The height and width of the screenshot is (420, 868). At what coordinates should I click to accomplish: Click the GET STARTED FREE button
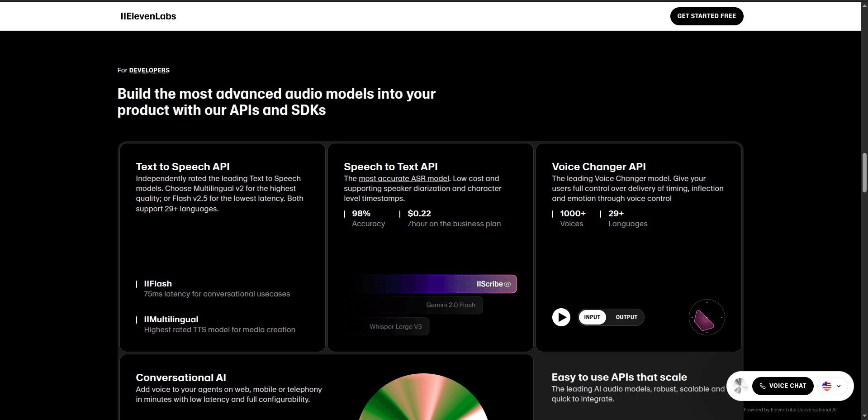(707, 16)
